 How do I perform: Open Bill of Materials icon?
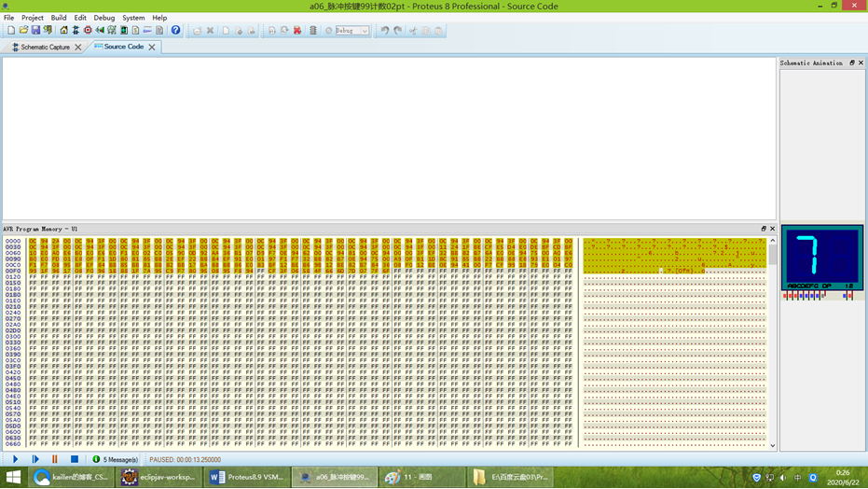click(135, 31)
